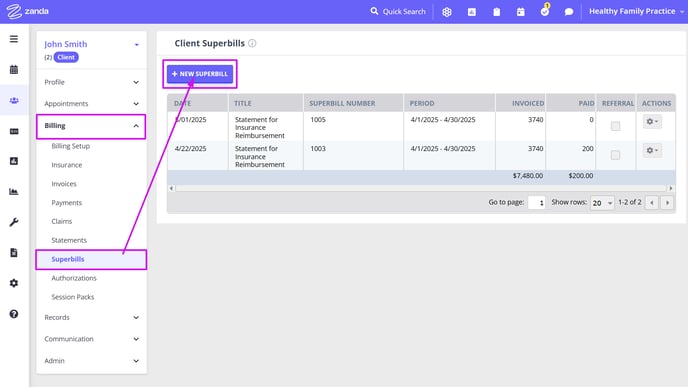Open the chat messages icon in header
This screenshot has height=387, width=688.
[569, 12]
